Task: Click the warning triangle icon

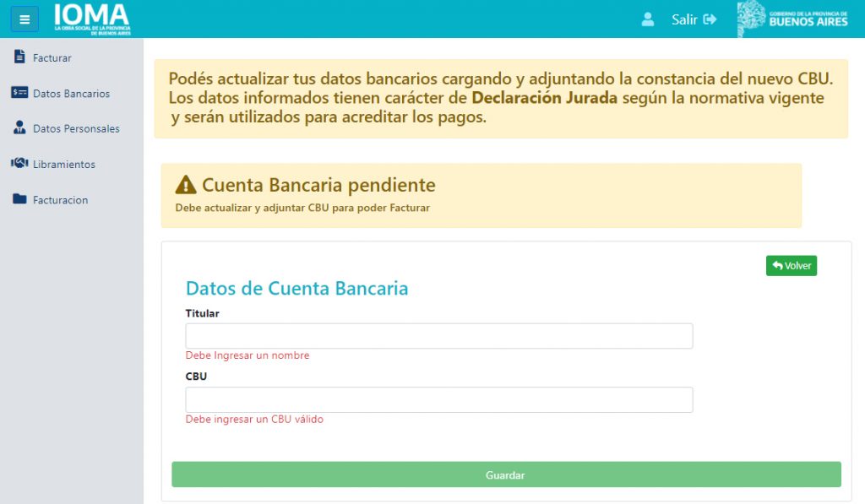Action: [186, 185]
